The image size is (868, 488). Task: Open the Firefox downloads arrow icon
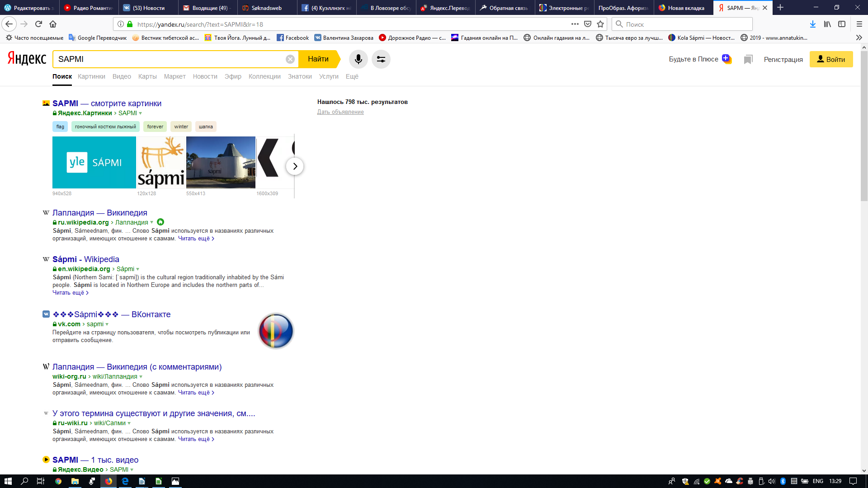pos(812,24)
